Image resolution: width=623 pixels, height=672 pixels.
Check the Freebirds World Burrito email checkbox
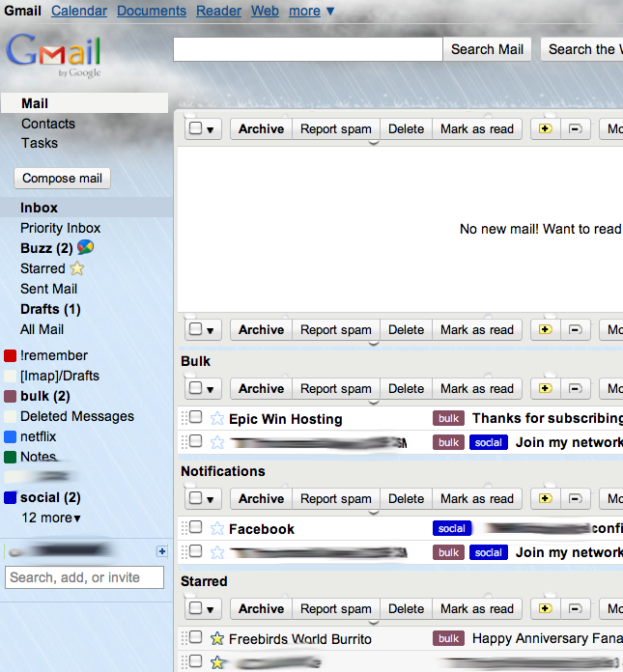[x=196, y=637]
